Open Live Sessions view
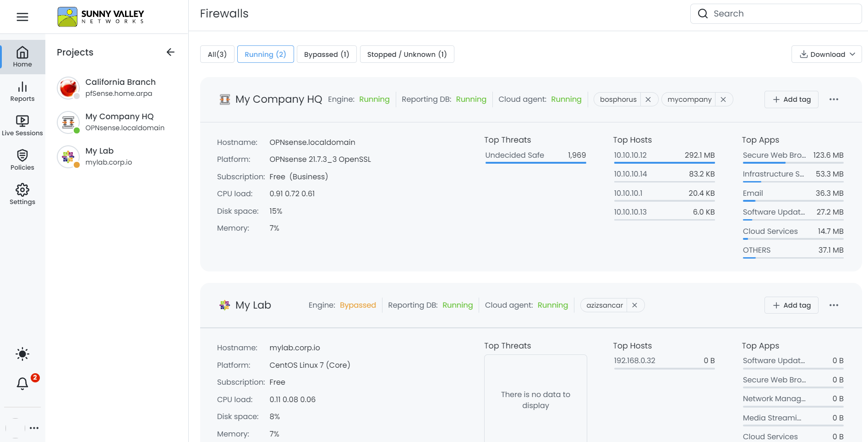This screenshot has height=442, width=868. [22, 126]
